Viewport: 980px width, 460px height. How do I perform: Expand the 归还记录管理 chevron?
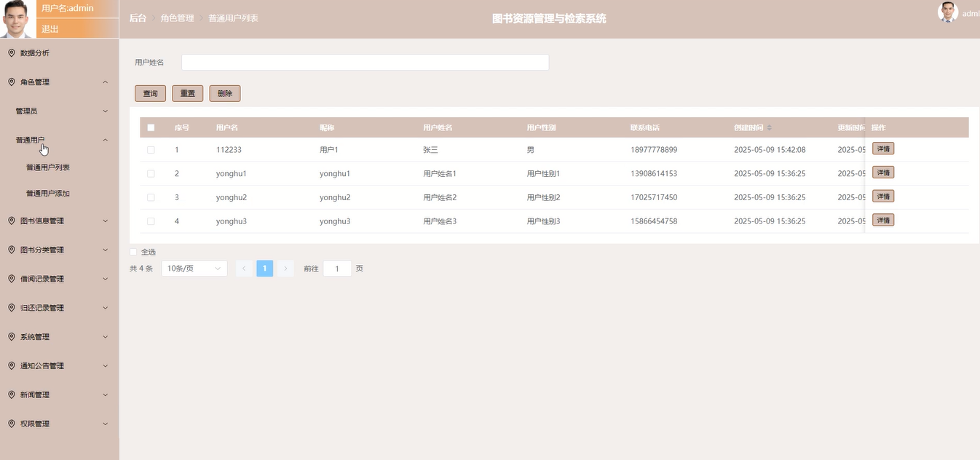tap(105, 308)
